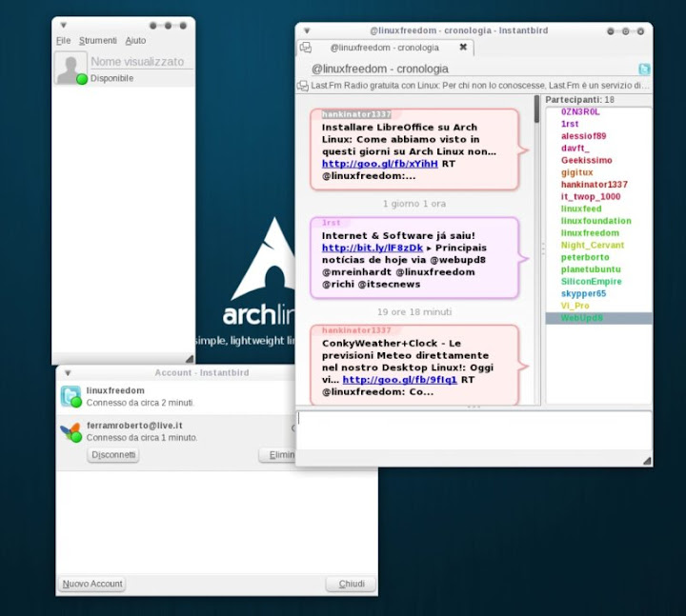Screen dimensions: 686x616
Task: Select highlighted participant WebUpd8
Action: (599, 318)
